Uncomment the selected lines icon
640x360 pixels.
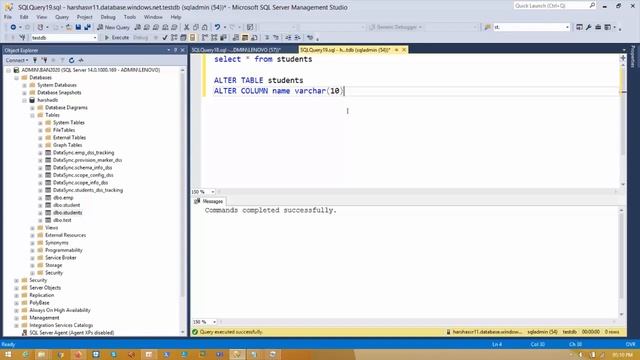[276, 38]
